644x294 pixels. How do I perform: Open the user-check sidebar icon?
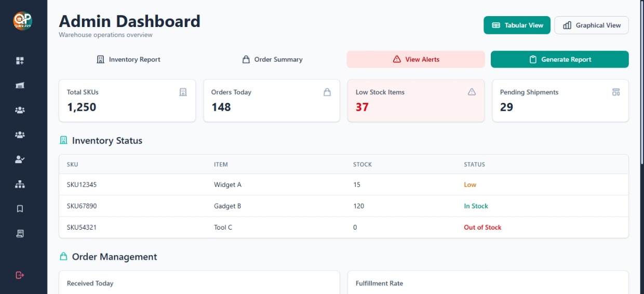[x=20, y=159]
